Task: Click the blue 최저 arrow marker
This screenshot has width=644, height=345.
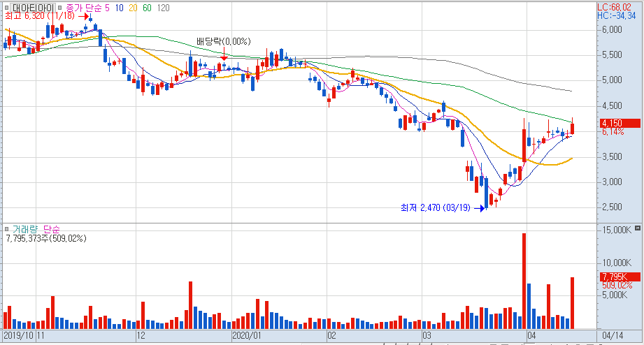Action: click(479, 208)
